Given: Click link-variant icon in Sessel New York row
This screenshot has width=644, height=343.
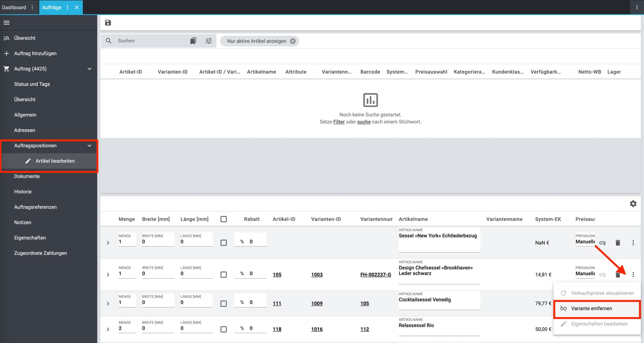Looking at the screenshot, I should [603, 243].
